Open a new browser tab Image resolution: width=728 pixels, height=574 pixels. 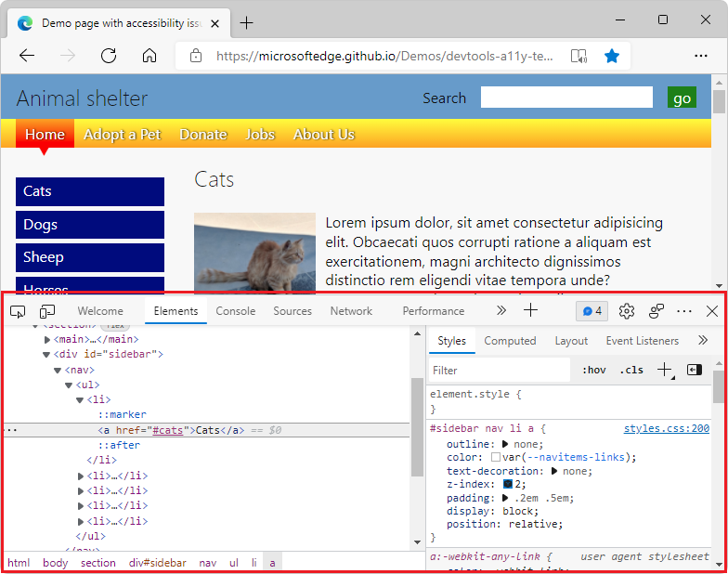247,22
